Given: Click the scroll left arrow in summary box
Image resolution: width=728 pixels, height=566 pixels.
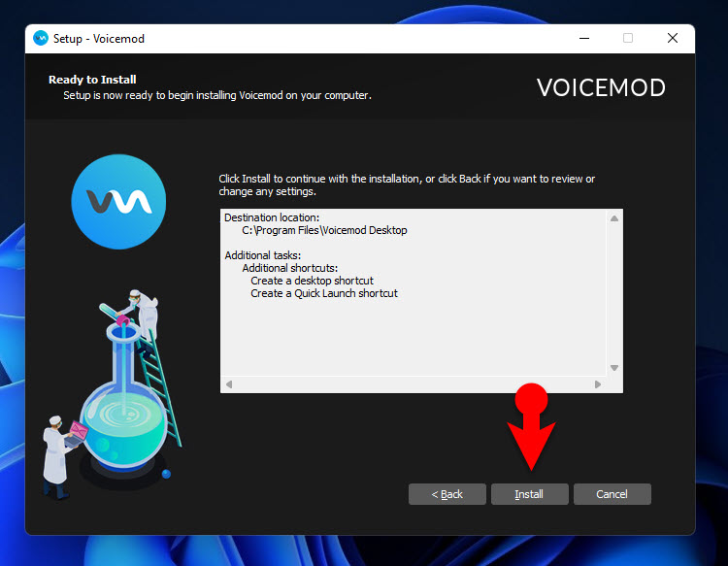Looking at the screenshot, I should point(229,384).
